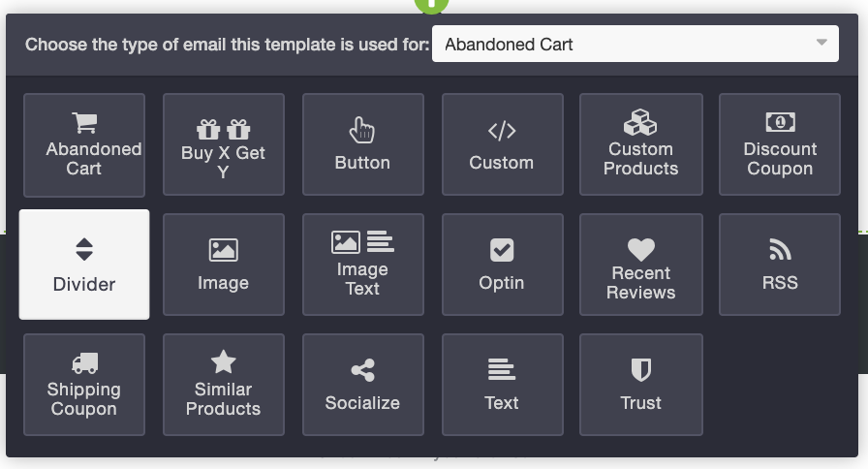Click the Similar Products star icon

223,362
